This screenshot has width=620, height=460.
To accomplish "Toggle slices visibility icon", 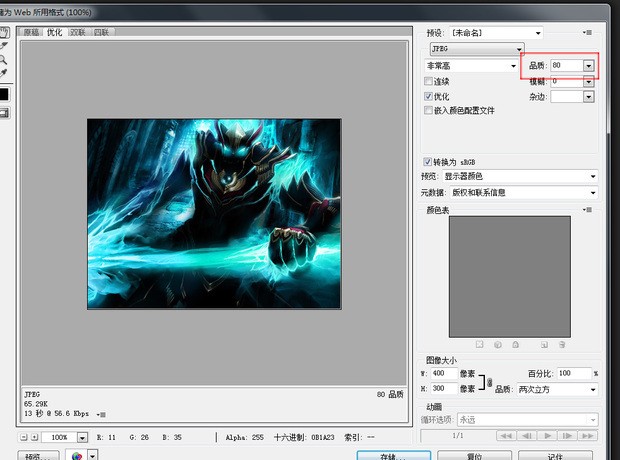I will (x=4, y=113).
